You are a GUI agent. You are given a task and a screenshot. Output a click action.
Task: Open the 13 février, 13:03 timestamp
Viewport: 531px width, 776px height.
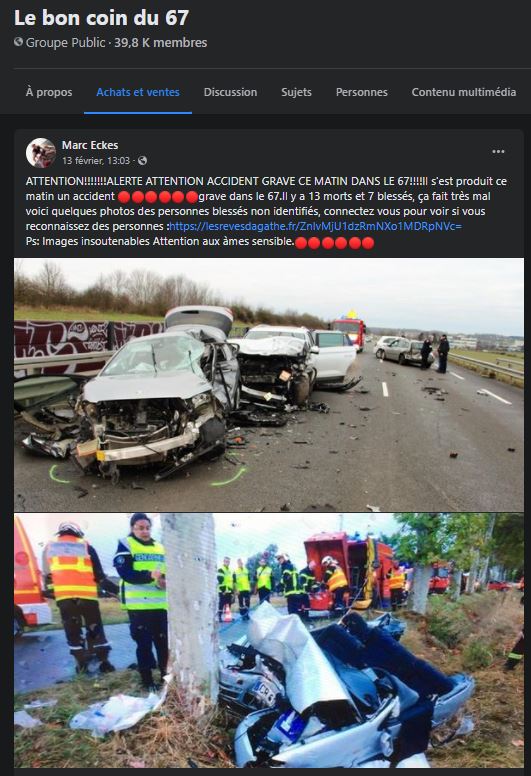pyautogui.click(x=96, y=160)
